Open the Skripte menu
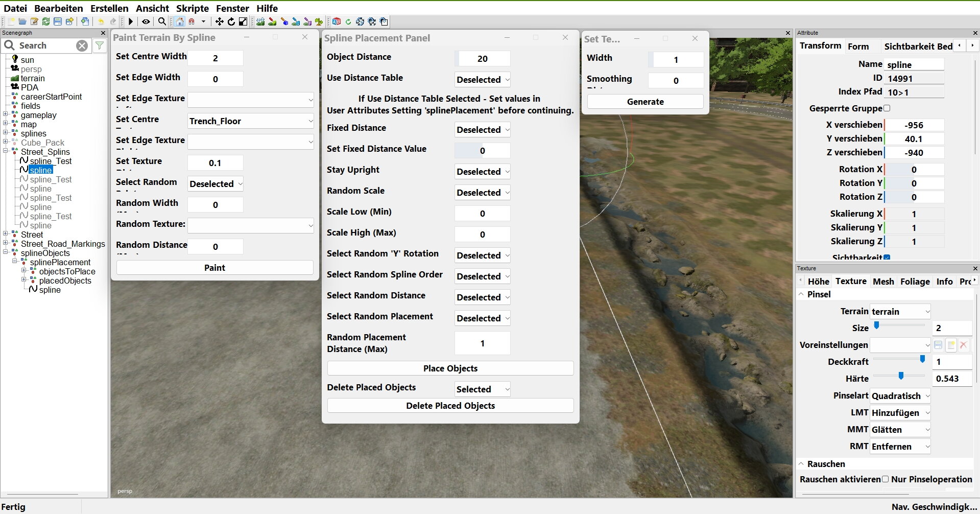The height and width of the screenshot is (514, 980). pos(192,8)
